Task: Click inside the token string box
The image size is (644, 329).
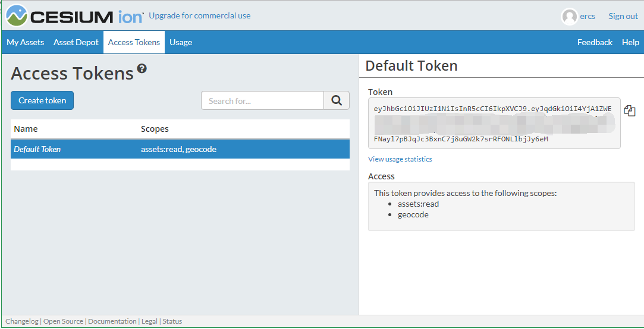Action: point(494,123)
